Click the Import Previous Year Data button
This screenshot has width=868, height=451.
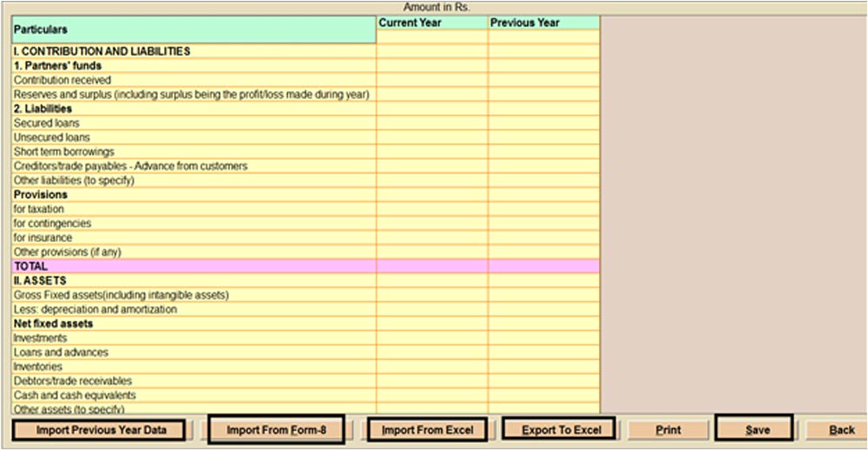99,429
